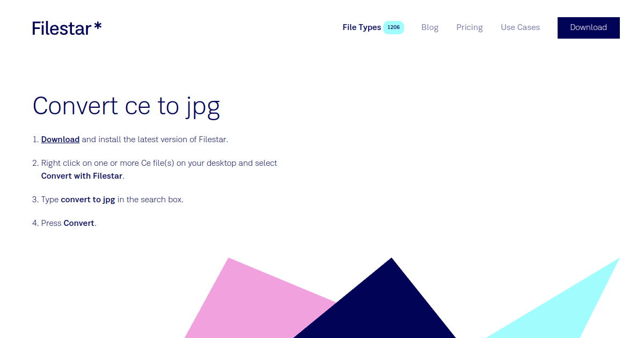The height and width of the screenshot is (338, 644).
Task: Open the Pricing page
Action: (x=470, y=27)
